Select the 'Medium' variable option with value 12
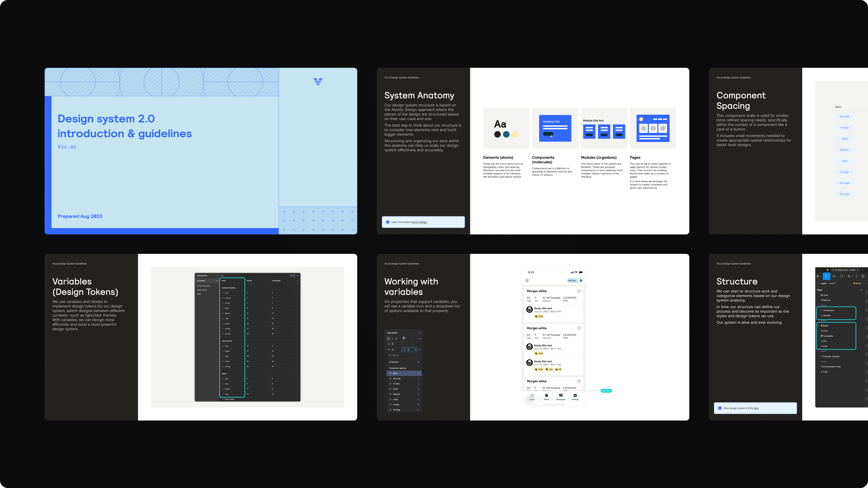This screenshot has height=488, width=868. (x=404, y=394)
